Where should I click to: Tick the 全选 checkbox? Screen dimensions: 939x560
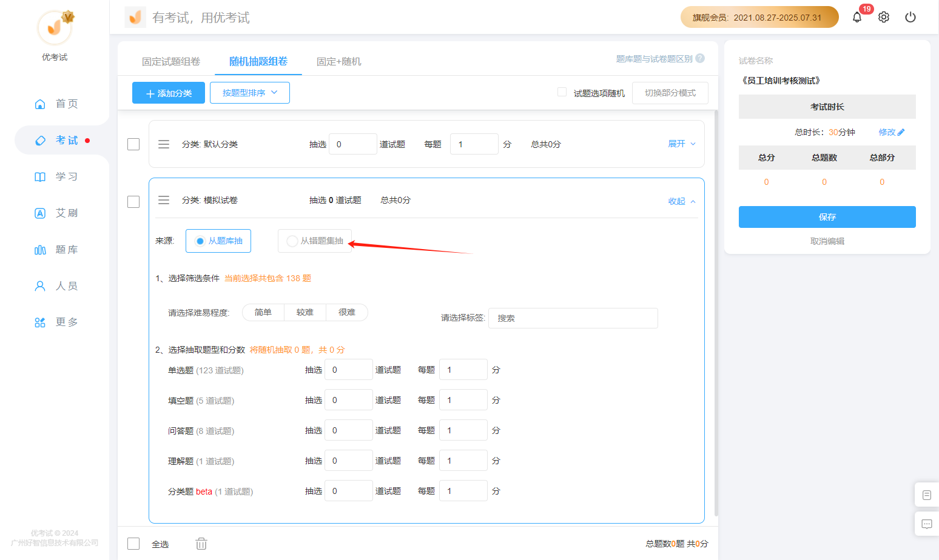coord(133,544)
